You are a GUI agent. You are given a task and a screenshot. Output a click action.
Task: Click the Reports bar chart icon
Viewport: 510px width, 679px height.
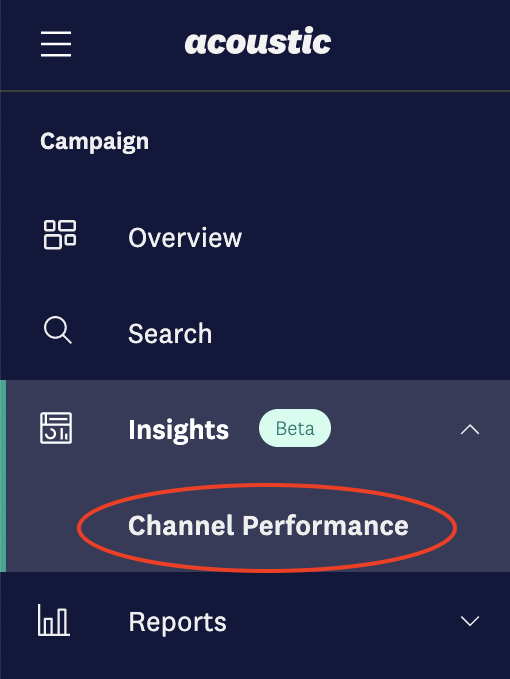[x=54, y=621]
